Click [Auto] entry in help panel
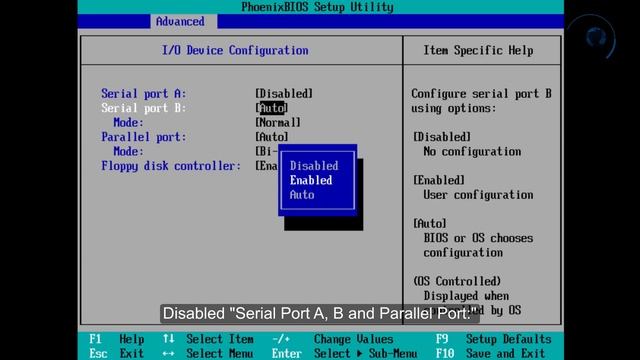 430,224
